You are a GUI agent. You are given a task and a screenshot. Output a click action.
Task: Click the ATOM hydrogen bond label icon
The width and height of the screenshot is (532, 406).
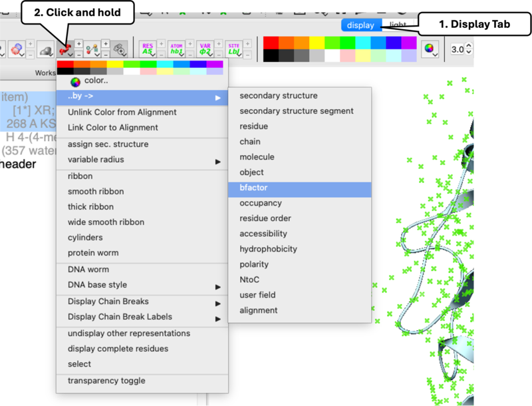[177, 49]
